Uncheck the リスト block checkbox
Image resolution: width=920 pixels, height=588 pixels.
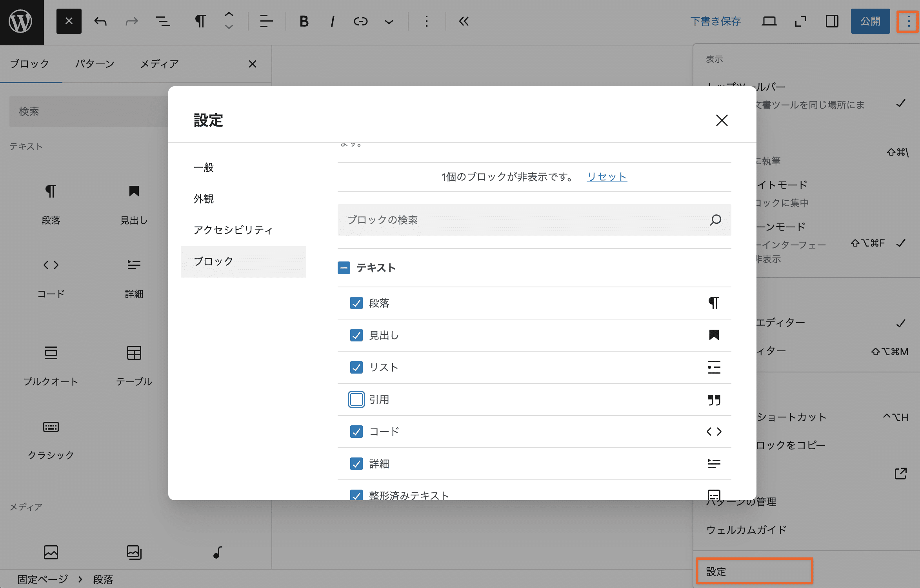pyautogui.click(x=356, y=367)
